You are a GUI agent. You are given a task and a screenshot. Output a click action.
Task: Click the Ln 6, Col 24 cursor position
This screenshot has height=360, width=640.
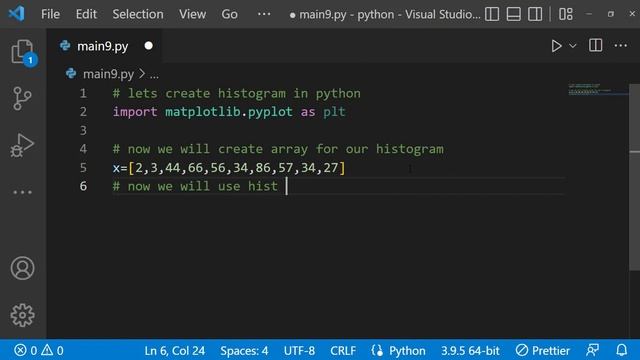[175, 351]
